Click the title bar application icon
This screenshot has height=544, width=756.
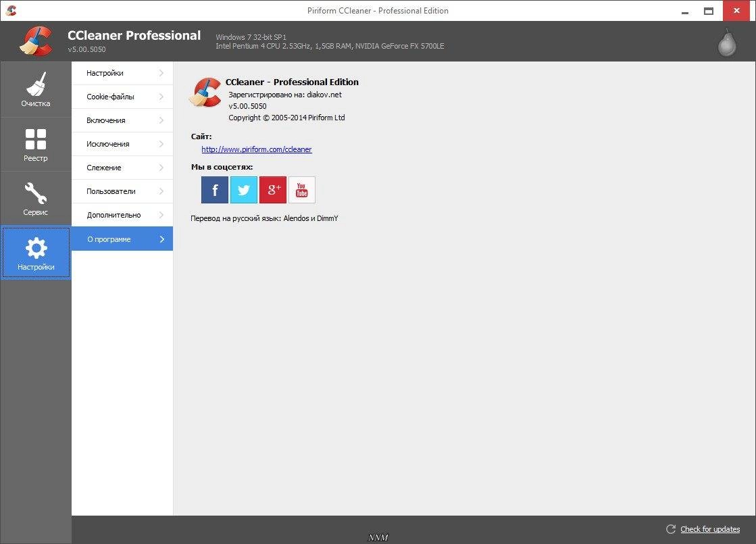11,10
